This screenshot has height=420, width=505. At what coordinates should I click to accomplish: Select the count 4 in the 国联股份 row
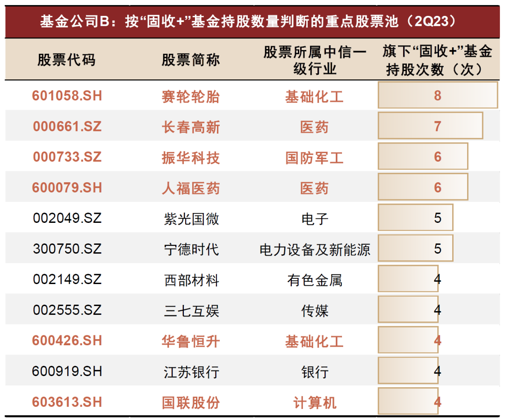click(x=437, y=402)
